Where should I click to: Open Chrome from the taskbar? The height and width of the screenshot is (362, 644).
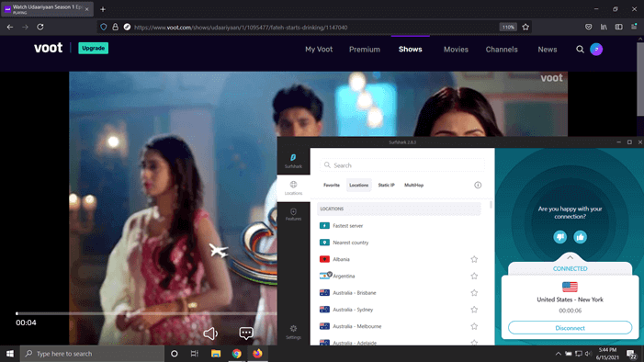[237, 354]
